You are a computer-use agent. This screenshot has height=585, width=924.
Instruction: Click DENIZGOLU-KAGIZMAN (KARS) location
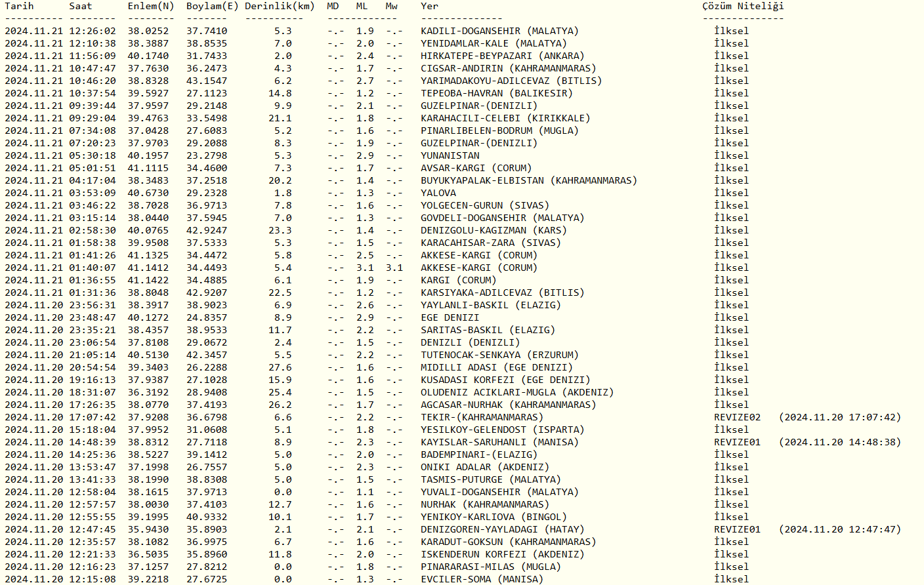(493, 230)
